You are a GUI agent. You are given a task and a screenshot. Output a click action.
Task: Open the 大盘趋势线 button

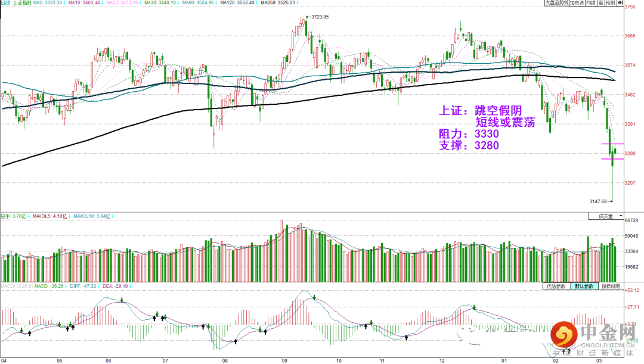click(x=556, y=3)
